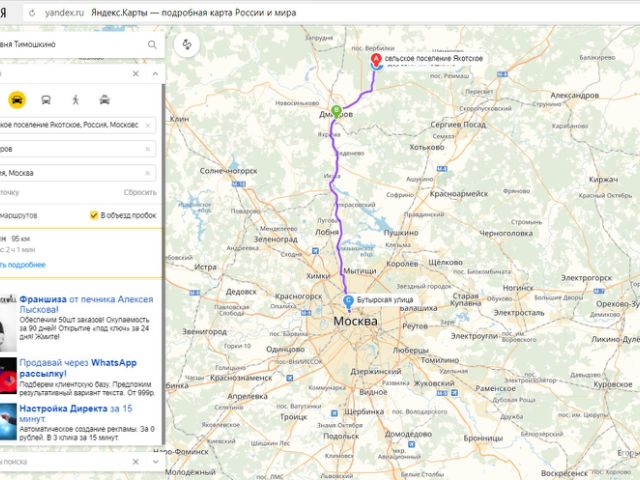Close the bottom search results bar

(136, 462)
